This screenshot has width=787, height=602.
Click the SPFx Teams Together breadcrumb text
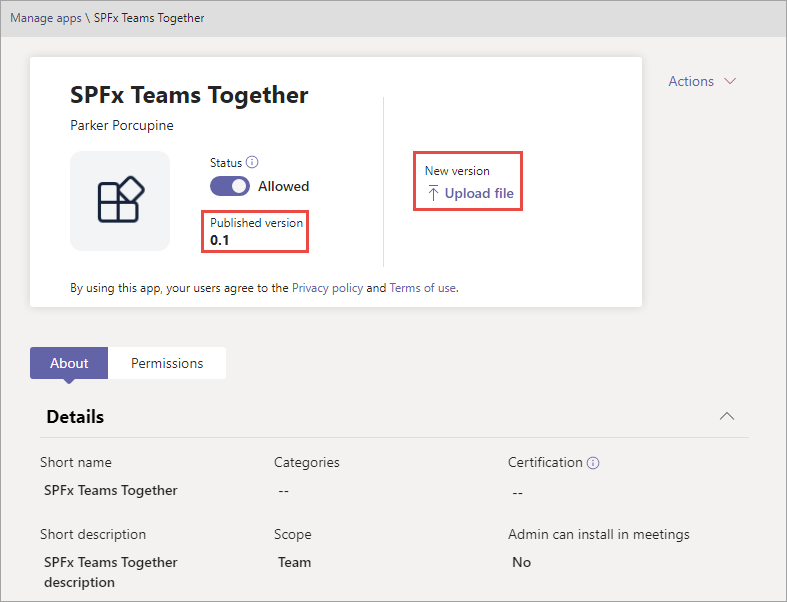pyautogui.click(x=149, y=18)
